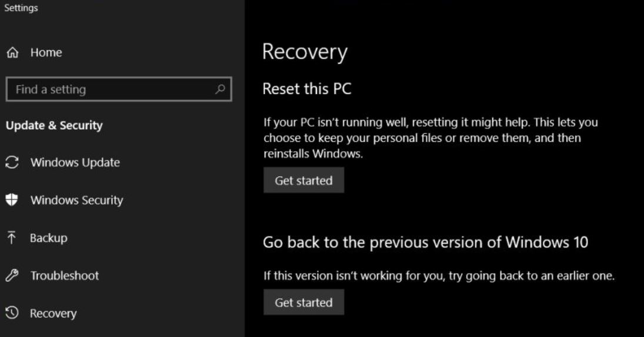Click the Windows Security shield icon
This screenshot has width=644, height=337.
(12, 200)
